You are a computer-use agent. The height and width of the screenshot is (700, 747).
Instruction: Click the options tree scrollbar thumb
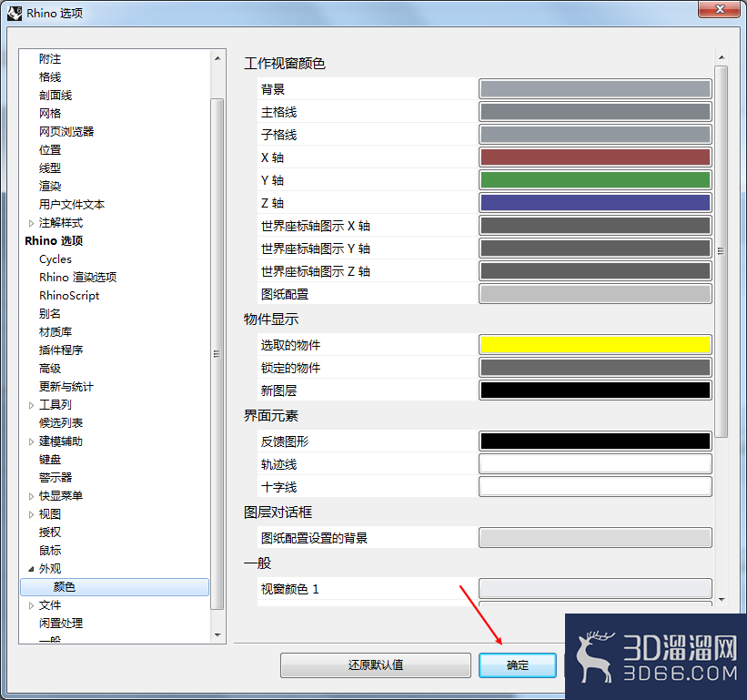click(217, 353)
